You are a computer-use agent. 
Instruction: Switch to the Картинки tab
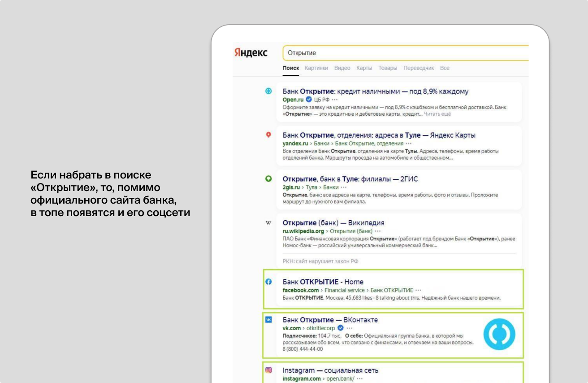316,68
